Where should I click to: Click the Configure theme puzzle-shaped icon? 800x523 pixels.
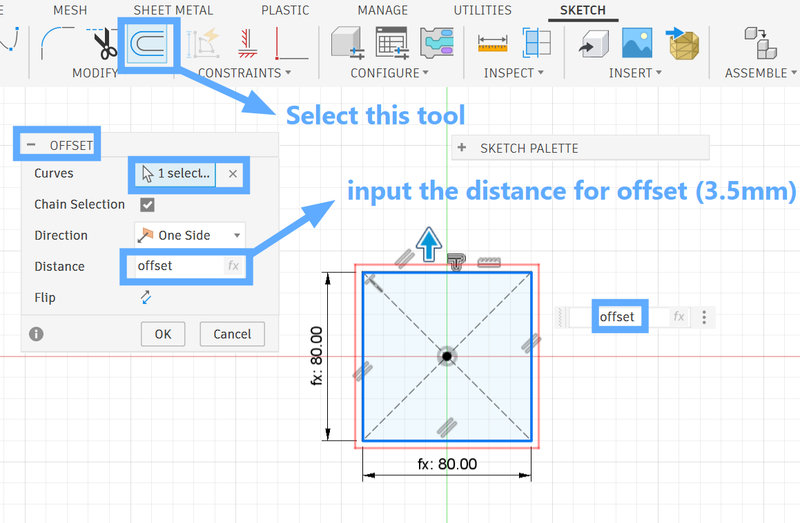pyautogui.click(x=437, y=43)
